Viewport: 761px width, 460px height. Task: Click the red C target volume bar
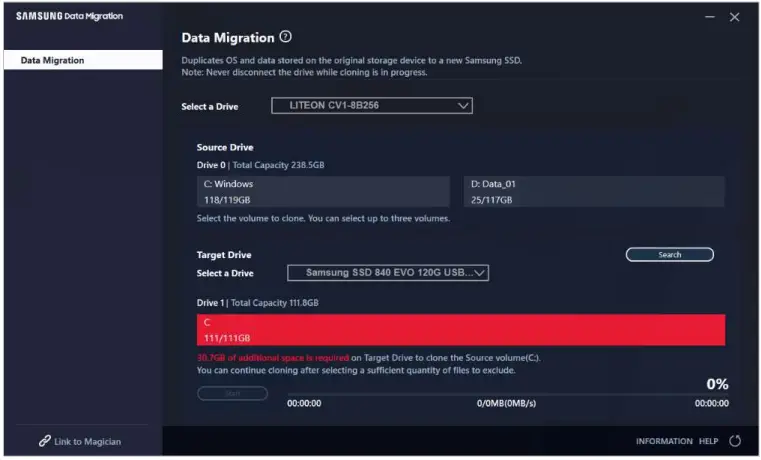461,330
